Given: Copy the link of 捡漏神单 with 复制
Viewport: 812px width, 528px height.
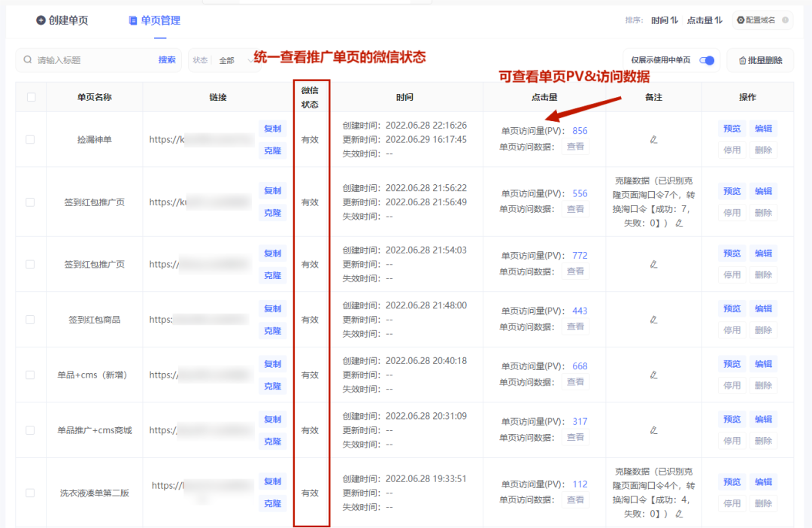Looking at the screenshot, I should click(272, 129).
